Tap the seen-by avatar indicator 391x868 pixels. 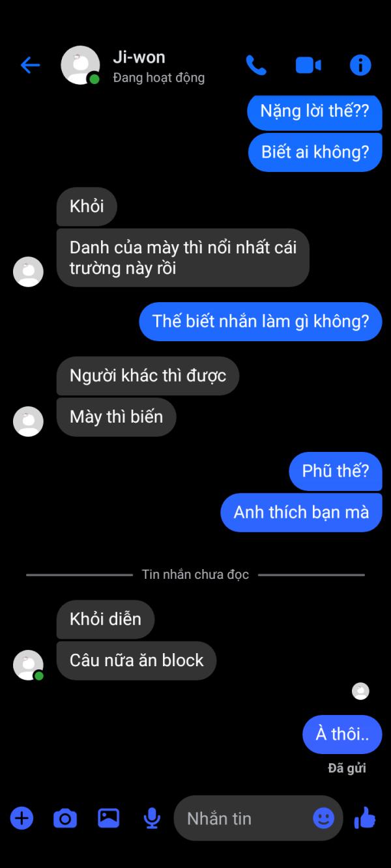(360, 692)
